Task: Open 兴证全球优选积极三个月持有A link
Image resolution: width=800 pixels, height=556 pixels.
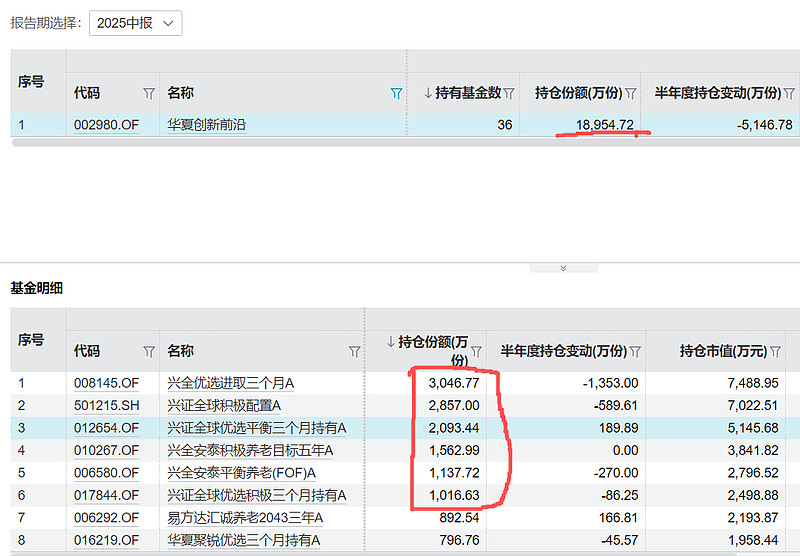Action: pos(257,495)
